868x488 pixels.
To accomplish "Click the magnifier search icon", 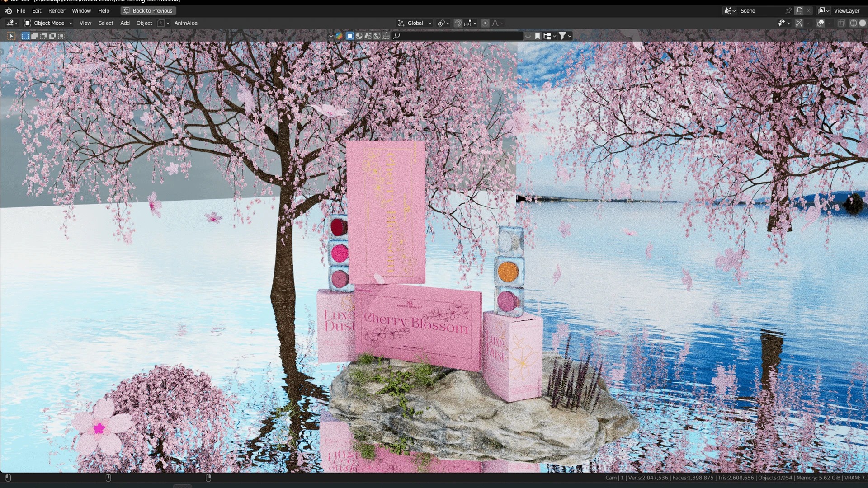I will coord(396,36).
